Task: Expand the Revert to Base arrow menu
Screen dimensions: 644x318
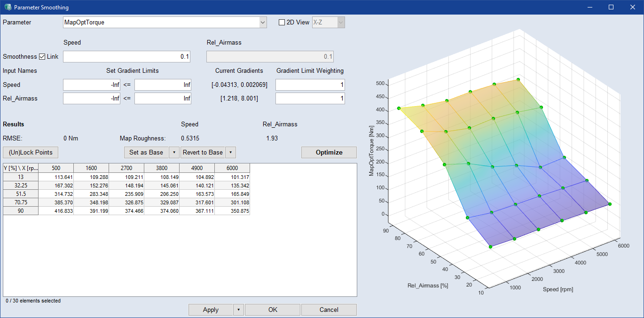Action: point(230,153)
